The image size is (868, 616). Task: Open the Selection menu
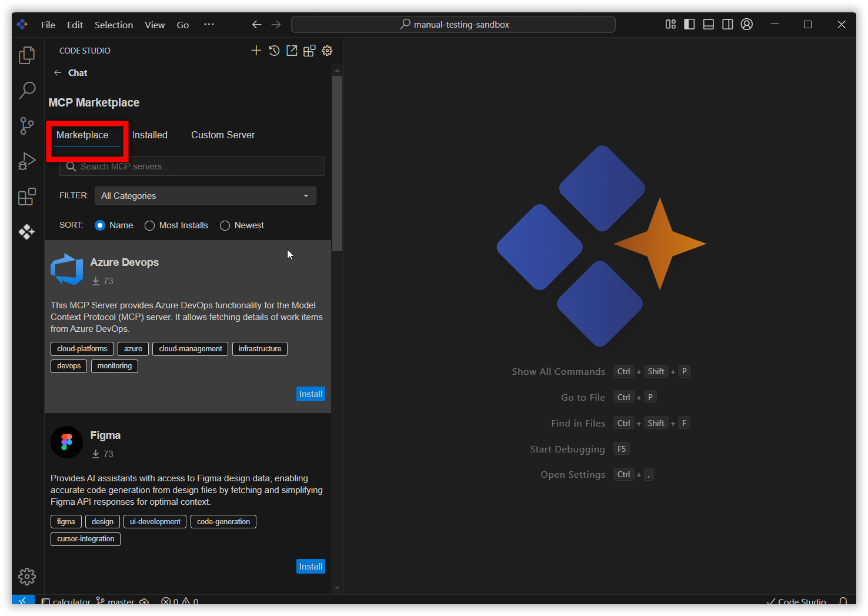click(x=113, y=25)
